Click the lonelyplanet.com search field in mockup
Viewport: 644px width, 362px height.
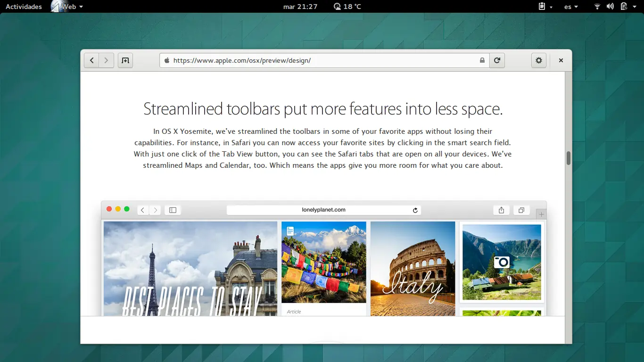(x=324, y=210)
